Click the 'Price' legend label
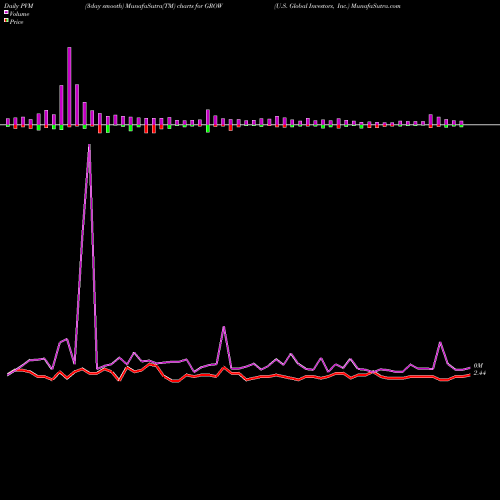This screenshot has width=500, height=500. [16, 22]
